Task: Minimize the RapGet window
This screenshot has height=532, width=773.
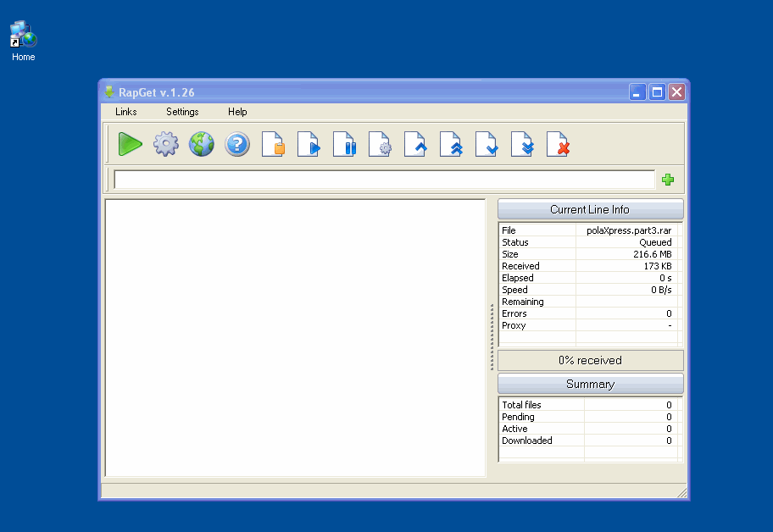Action: coord(637,92)
